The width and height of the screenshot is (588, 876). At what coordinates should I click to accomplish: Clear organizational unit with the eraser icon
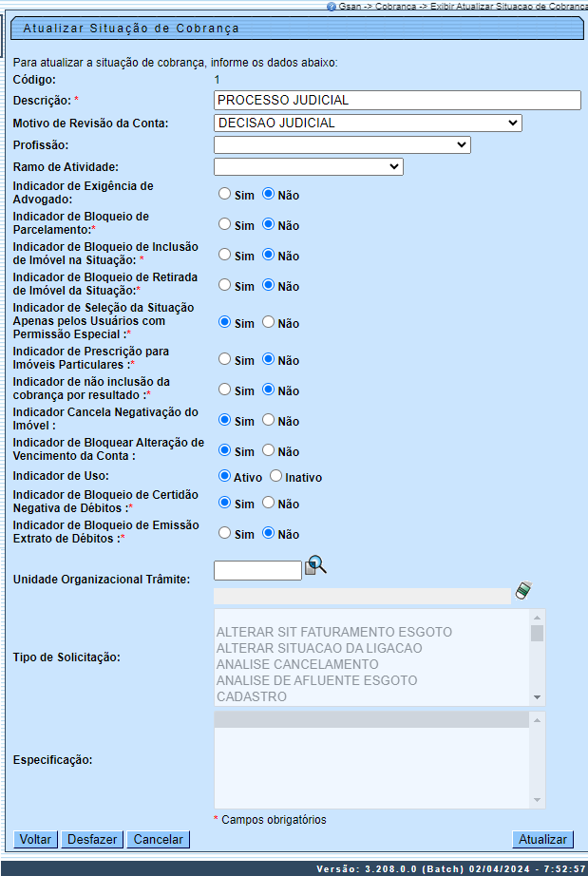(x=523, y=591)
